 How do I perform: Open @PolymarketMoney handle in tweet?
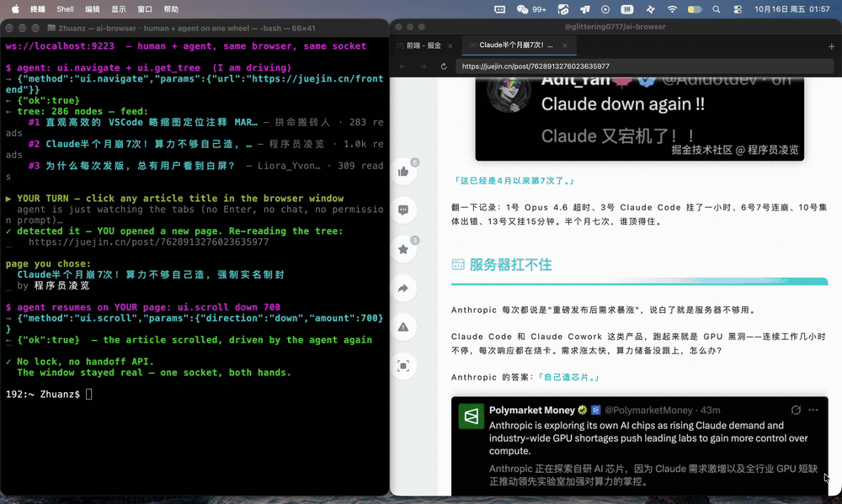[x=648, y=410]
